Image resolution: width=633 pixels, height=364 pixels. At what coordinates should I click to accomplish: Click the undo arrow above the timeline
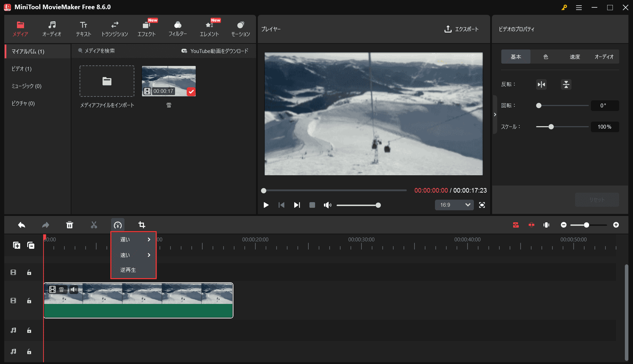[x=21, y=225]
